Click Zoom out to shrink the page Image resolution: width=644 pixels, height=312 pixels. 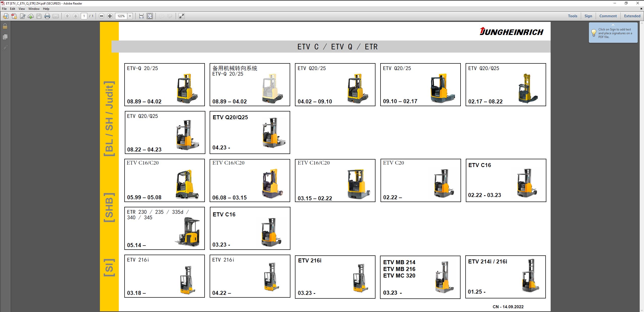point(102,16)
